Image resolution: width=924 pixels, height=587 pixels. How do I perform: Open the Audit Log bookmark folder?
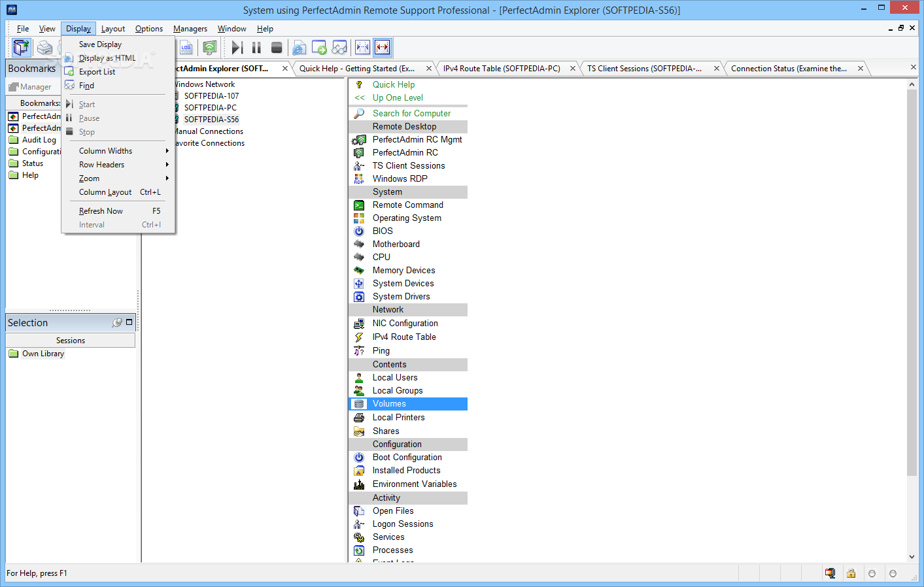39,140
